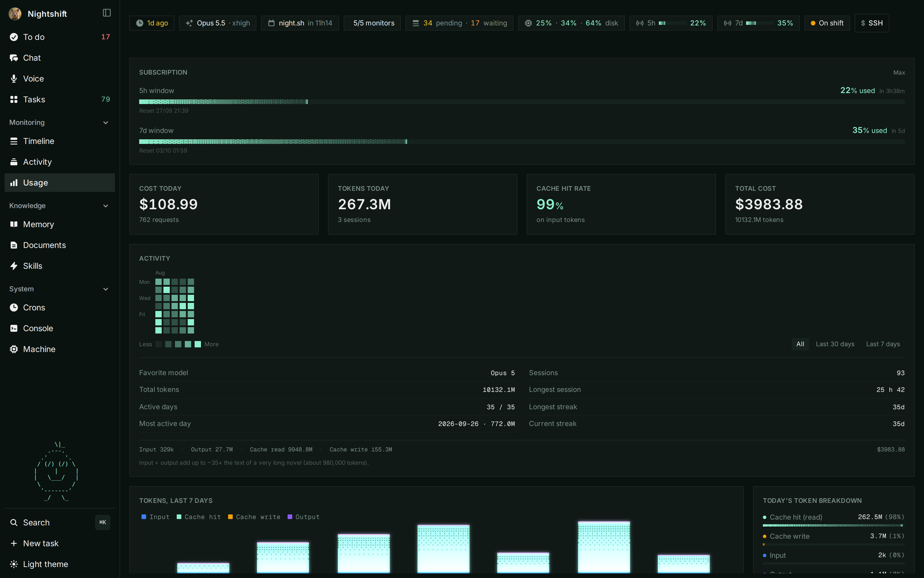
Task: Click the Search magnifier icon
Action: point(14,523)
